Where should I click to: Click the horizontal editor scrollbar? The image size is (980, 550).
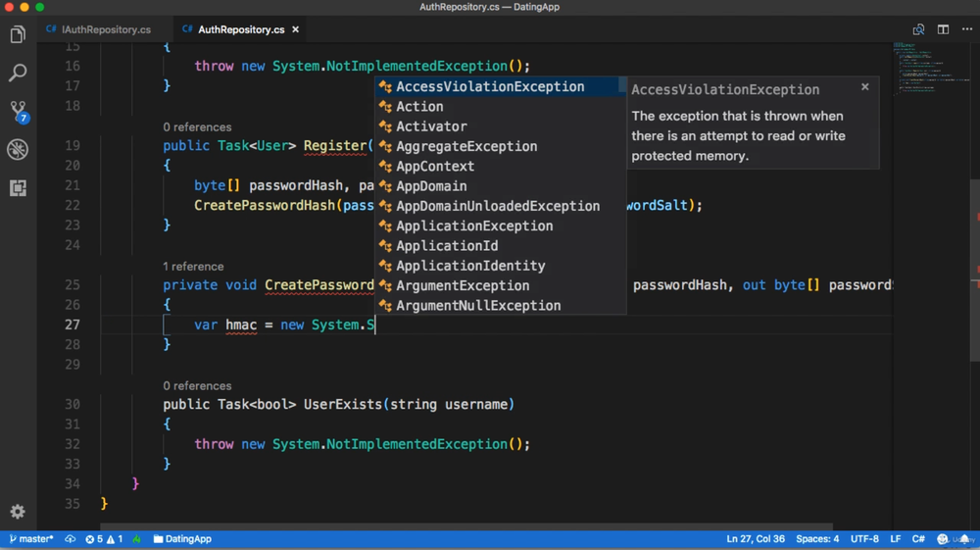point(466,526)
